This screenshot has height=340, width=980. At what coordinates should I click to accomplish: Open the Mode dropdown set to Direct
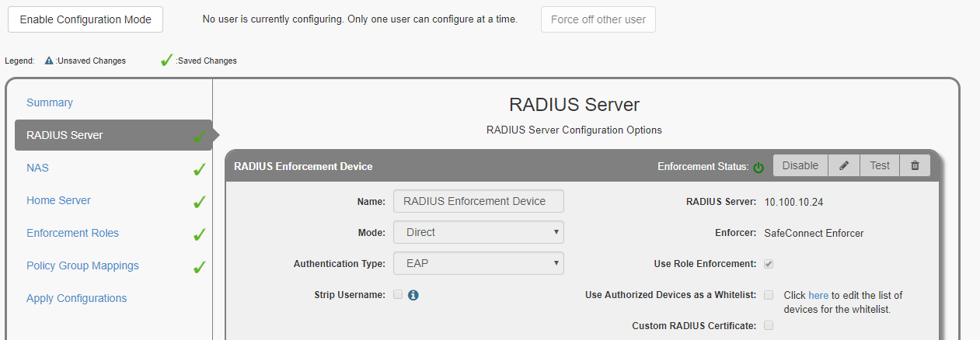tap(479, 232)
